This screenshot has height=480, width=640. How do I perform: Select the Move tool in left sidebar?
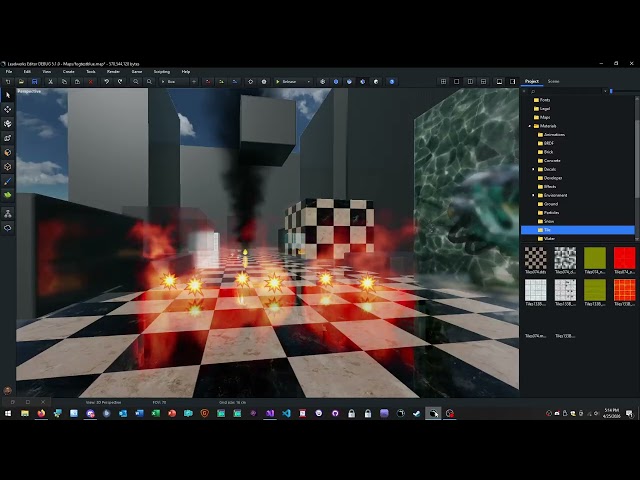click(8, 109)
